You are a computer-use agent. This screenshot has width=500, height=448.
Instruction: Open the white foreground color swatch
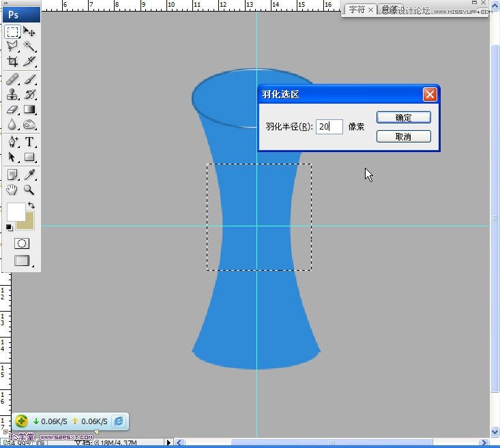pyautogui.click(x=16, y=211)
